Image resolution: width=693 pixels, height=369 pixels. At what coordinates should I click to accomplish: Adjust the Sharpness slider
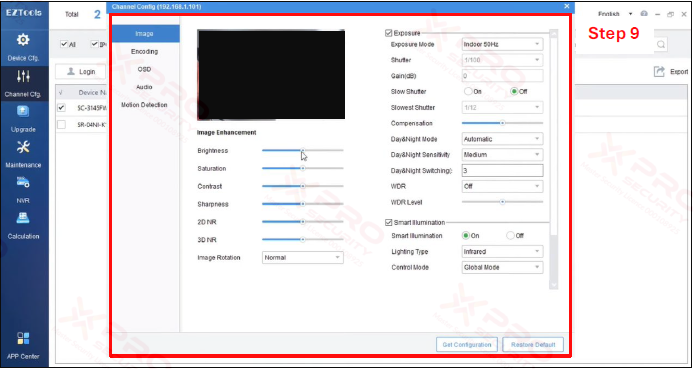point(303,204)
